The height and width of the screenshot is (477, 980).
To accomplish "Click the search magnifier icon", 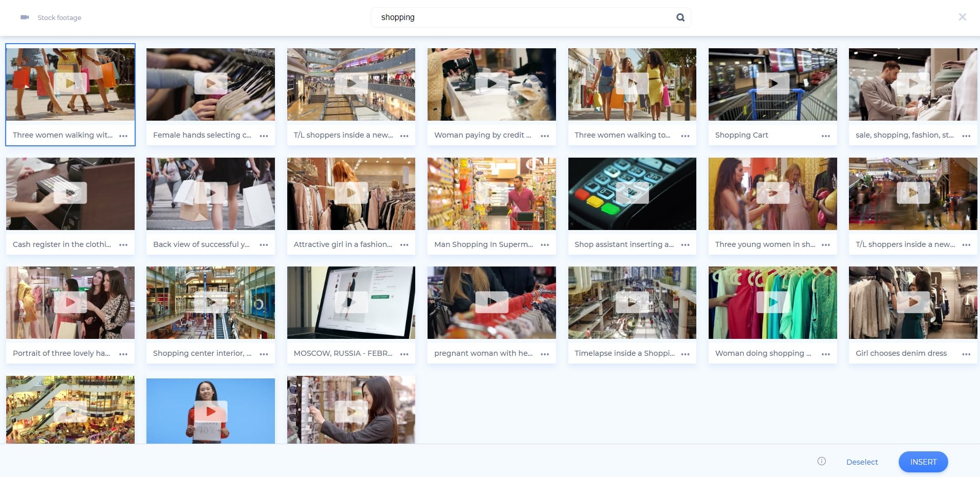I will pos(680,17).
